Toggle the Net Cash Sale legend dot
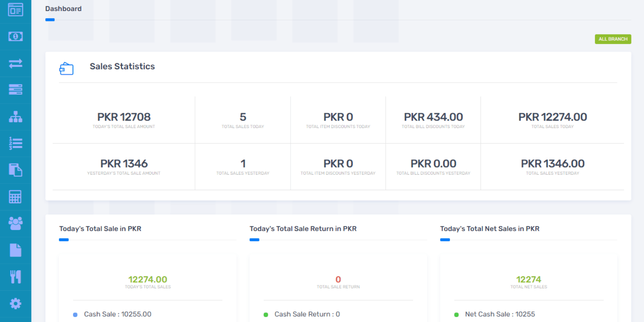Viewport: 644px width, 322px height. click(457, 314)
